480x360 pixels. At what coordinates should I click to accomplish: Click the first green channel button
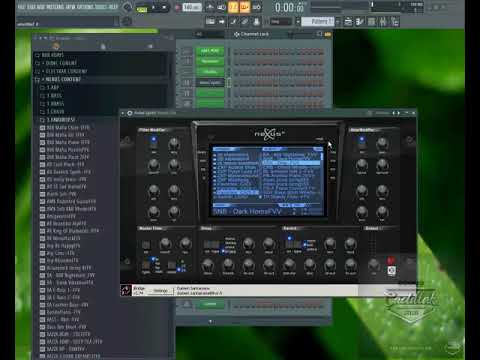(x=210, y=51)
